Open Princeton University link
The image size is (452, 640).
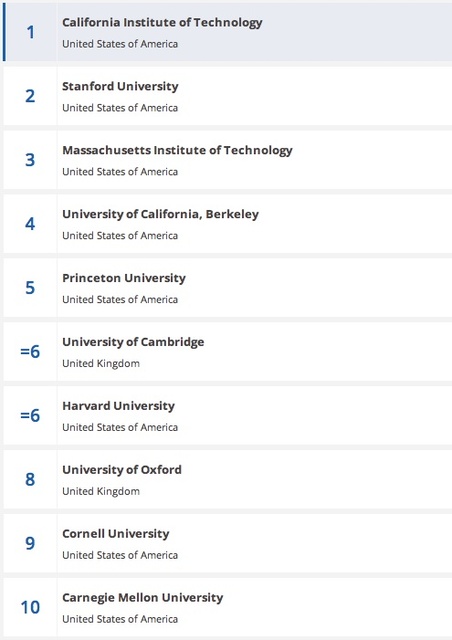[x=124, y=278]
